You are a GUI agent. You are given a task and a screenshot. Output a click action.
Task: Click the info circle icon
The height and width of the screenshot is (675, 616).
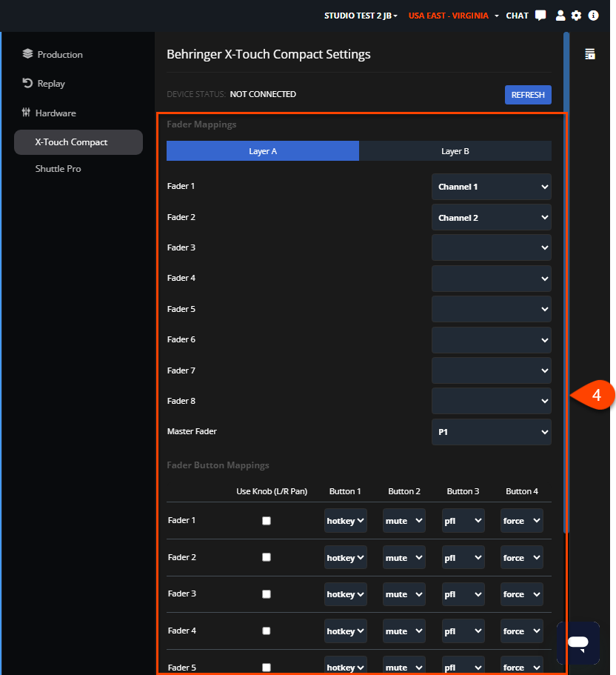tap(593, 16)
